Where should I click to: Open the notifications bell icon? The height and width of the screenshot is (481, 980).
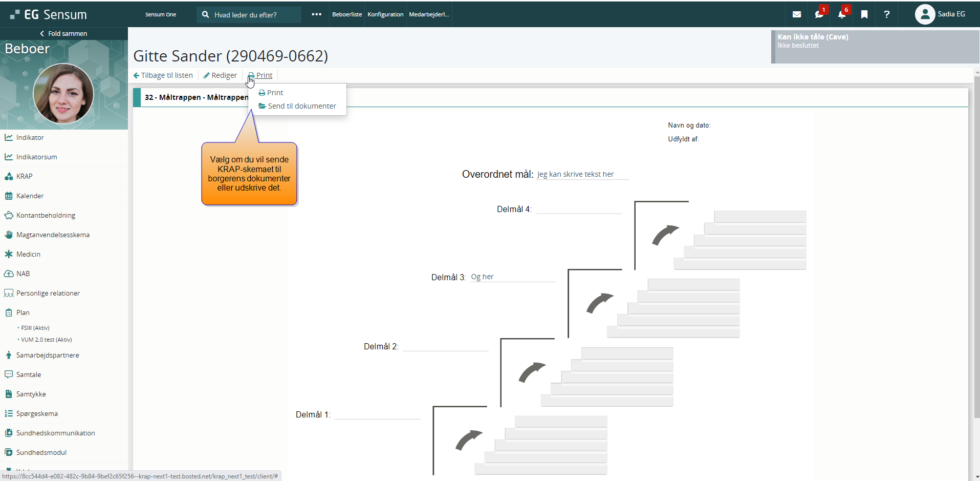pos(841,14)
